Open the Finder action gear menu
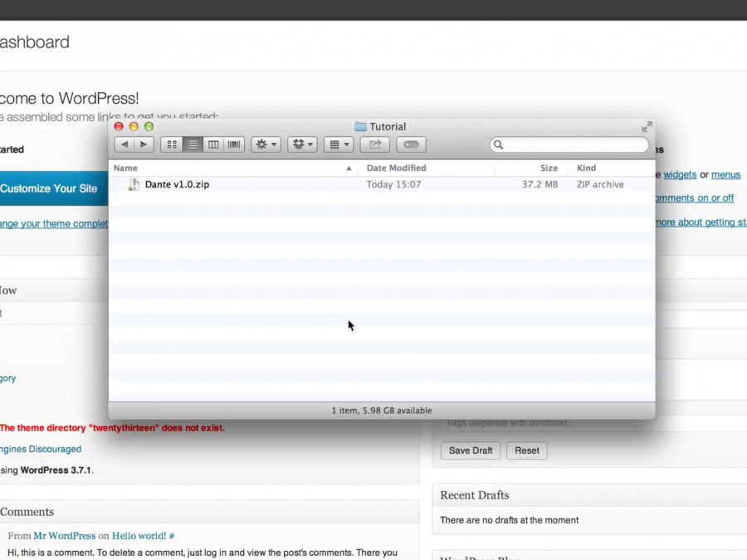This screenshot has height=560, width=747. click(266, 144)
